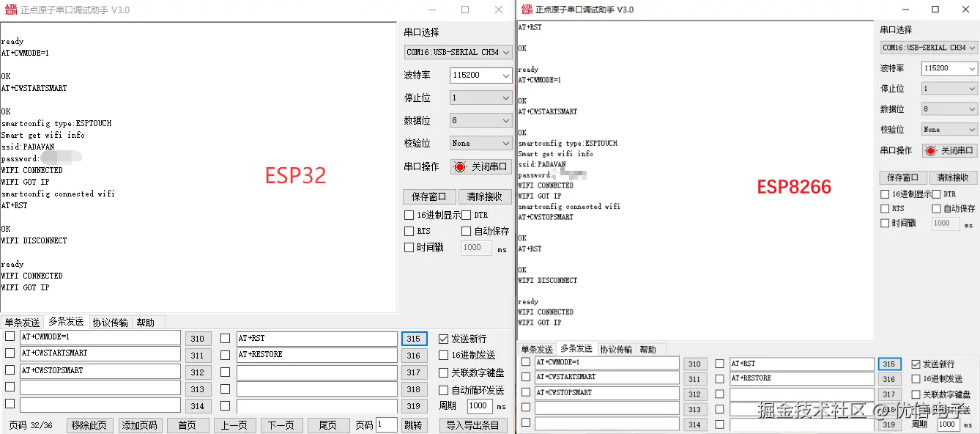Image resolution: width=980 pixels, height=434 pixels.
Task: Open the 波特率 dropdown showing 115200
Action: click(x=480, y=75)
